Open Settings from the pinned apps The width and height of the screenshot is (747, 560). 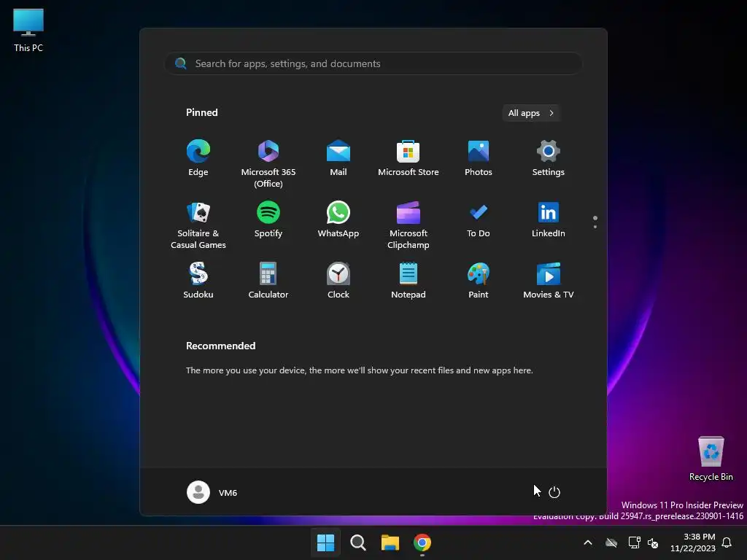(549, 158)
